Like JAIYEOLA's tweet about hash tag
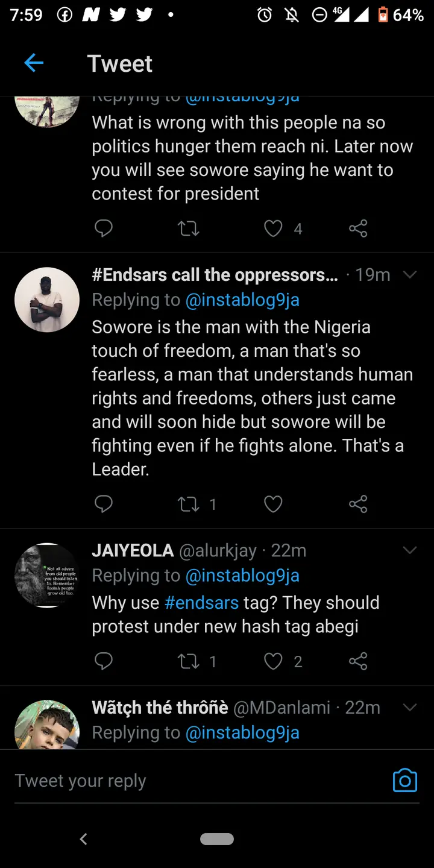Image resolution: width=434 pixels, height=868 pixels. tap(274, 661)
